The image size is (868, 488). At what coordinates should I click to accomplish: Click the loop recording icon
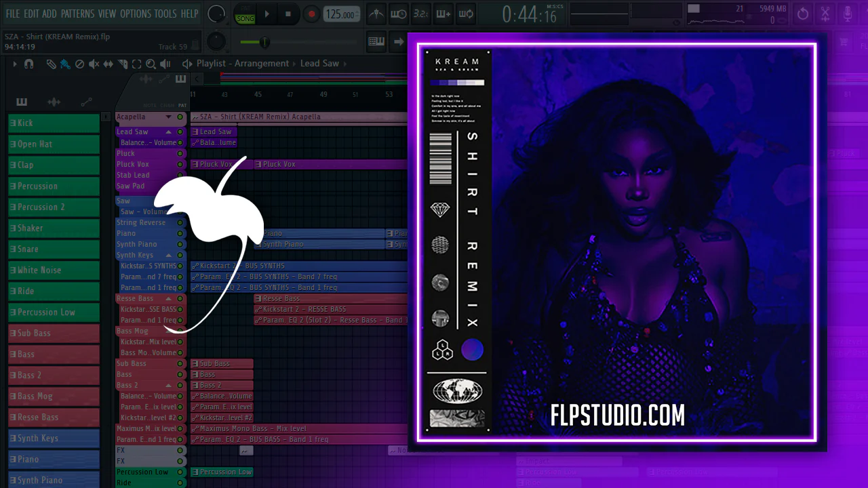(466, 14)
